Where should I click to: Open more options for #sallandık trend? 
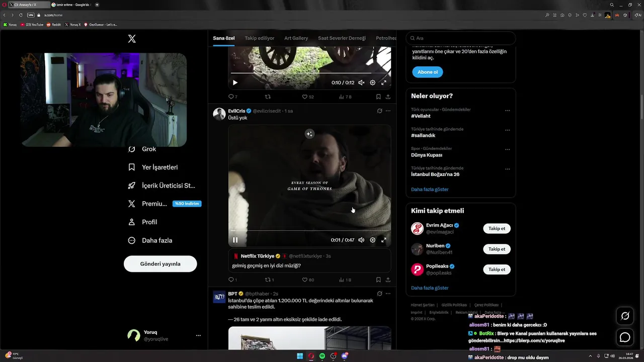[507, 130]
